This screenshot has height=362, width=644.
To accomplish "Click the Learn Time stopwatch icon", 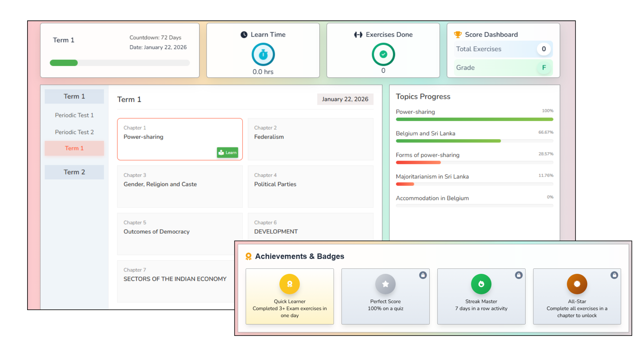I will [263, 54].
